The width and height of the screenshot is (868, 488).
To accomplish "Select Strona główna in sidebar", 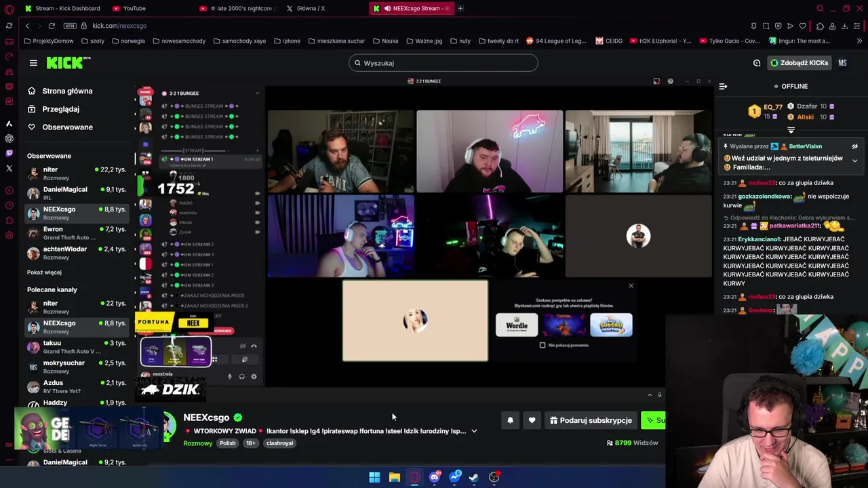I will [67, 91].
